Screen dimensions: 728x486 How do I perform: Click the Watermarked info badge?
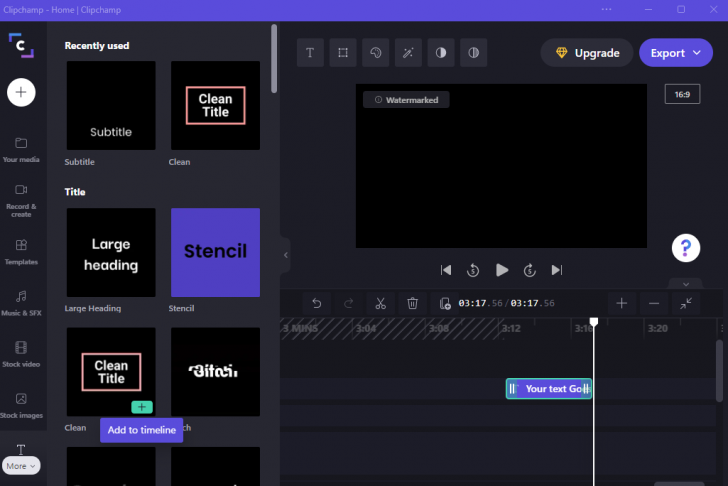406,100
